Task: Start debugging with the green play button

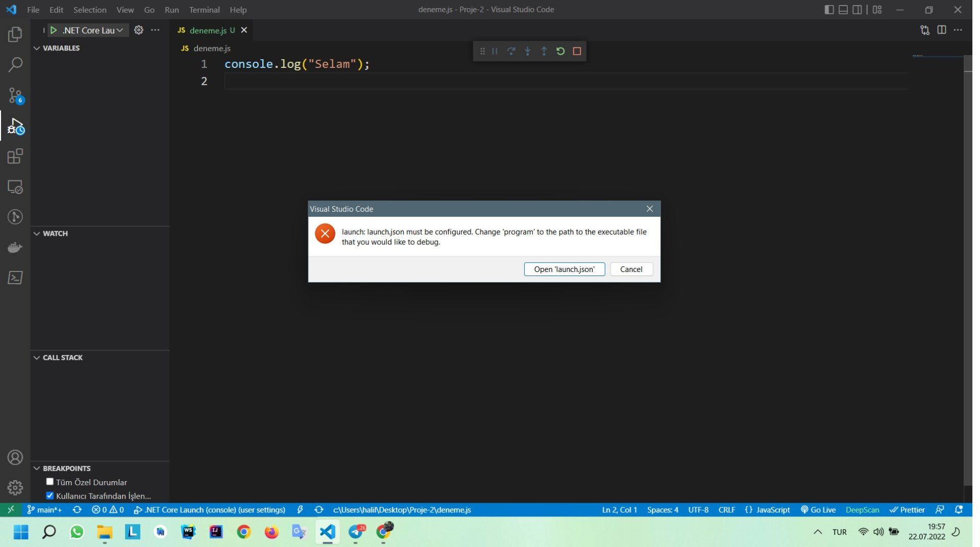Action: [53, 30]
